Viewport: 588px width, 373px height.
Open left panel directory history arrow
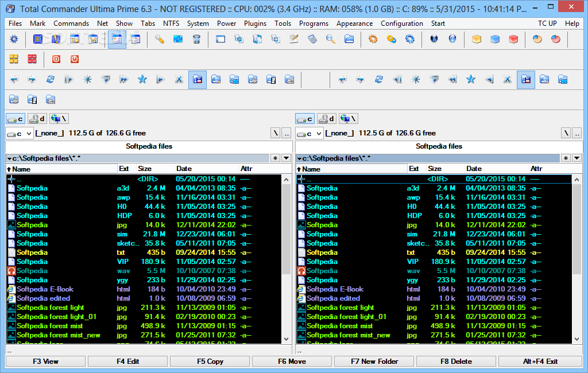coord(286,158)
